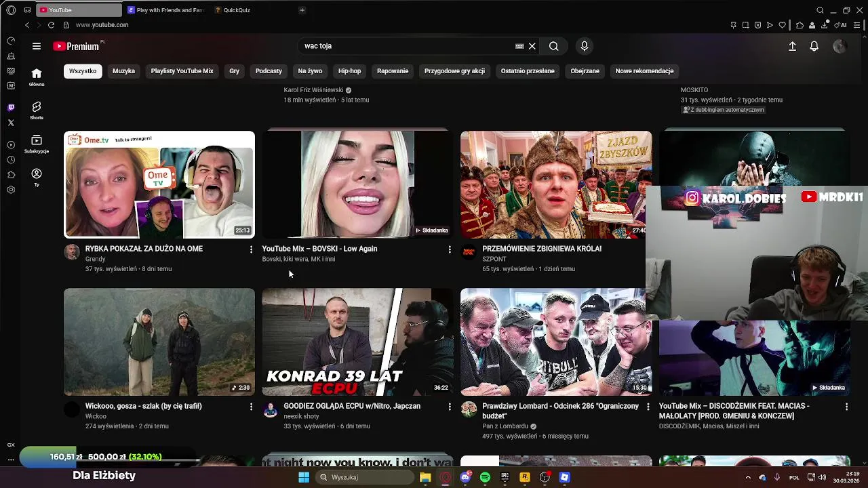Switch to Play with Friends browser tab
Image resolution: width=868 pixels, height=488 pixels.
165,10
